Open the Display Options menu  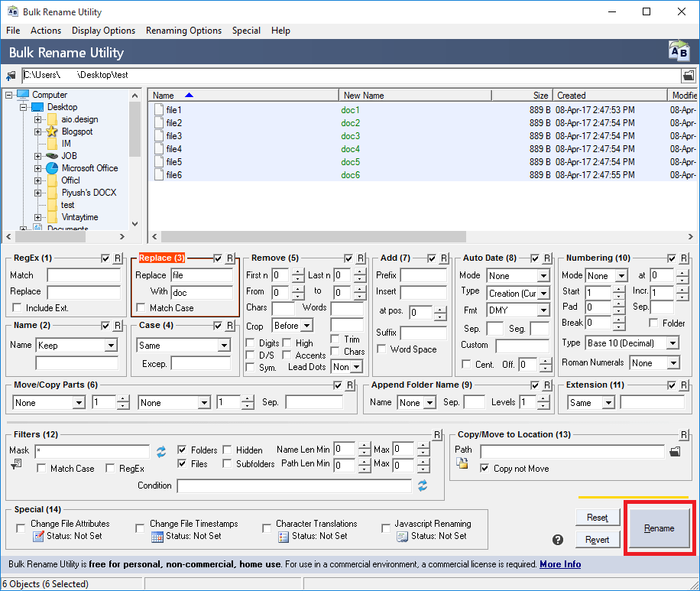click(104, 31)
